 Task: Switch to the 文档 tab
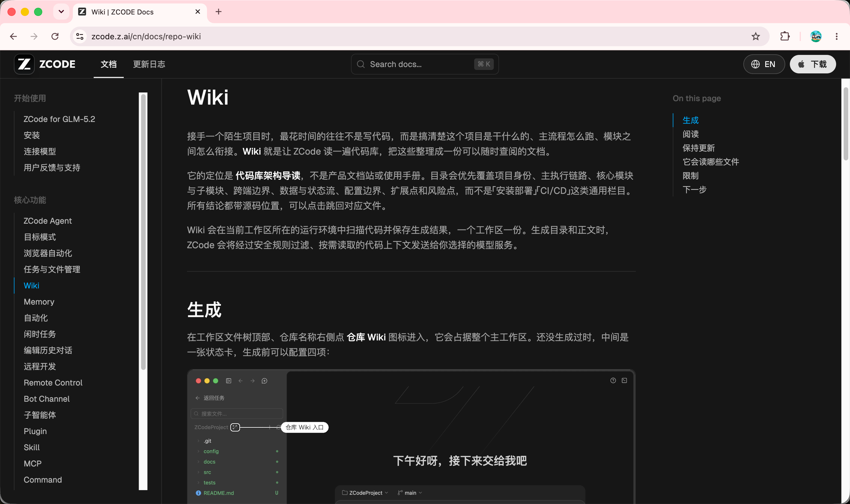click(x=109, y=64)
